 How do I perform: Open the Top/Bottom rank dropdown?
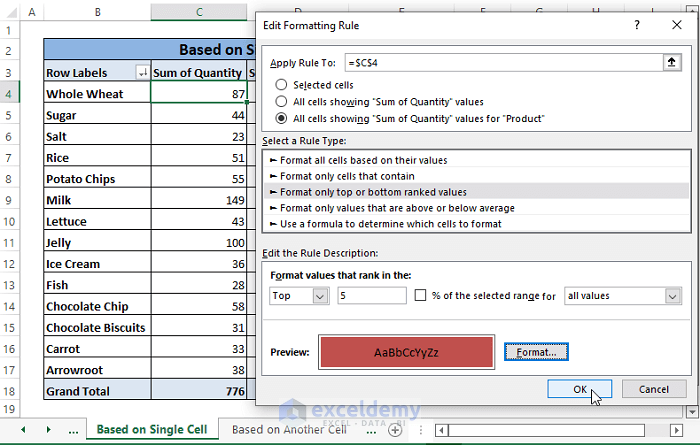coord(320,296)
